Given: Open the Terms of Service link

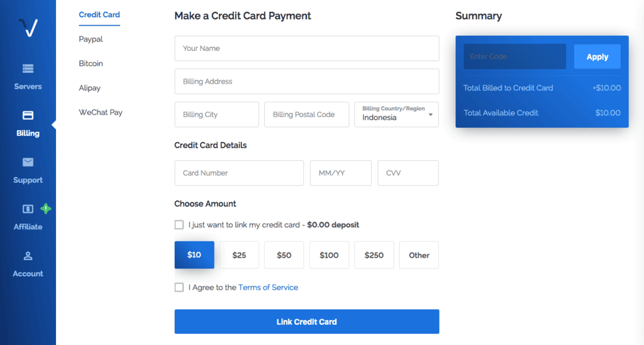Looking at the screenshot, I should tap(268, 287).
